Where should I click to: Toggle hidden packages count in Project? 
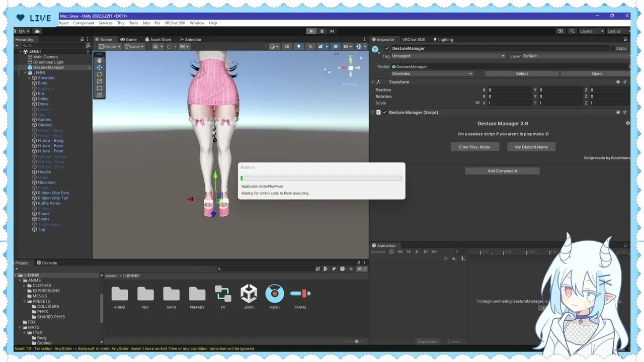click(362, 269)
